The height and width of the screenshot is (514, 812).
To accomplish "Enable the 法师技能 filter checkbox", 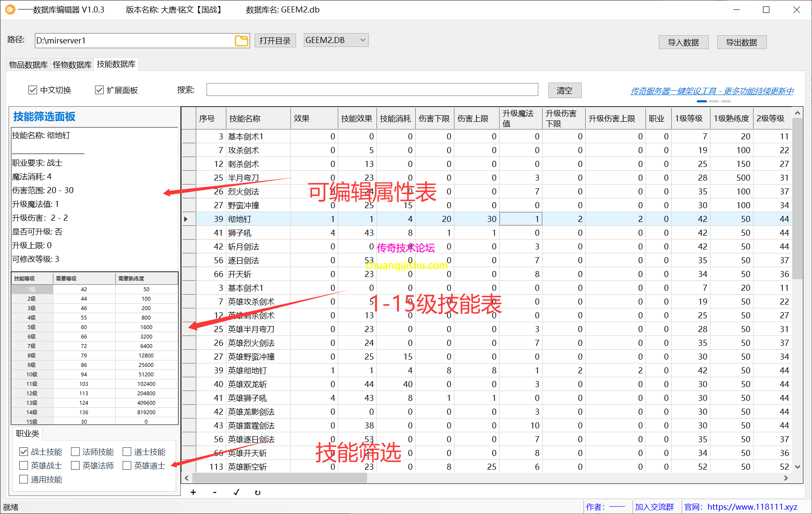I will click(x=75, y=452).
